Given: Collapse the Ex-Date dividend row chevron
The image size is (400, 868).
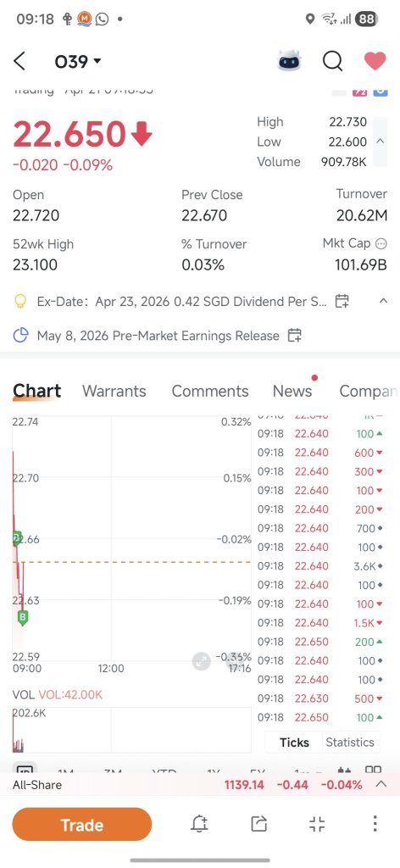Looking at the screenshot, I should [383, 301].
